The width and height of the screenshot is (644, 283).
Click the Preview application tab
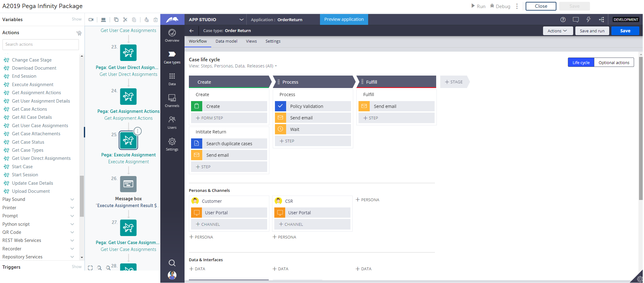(x=344, y=19)
